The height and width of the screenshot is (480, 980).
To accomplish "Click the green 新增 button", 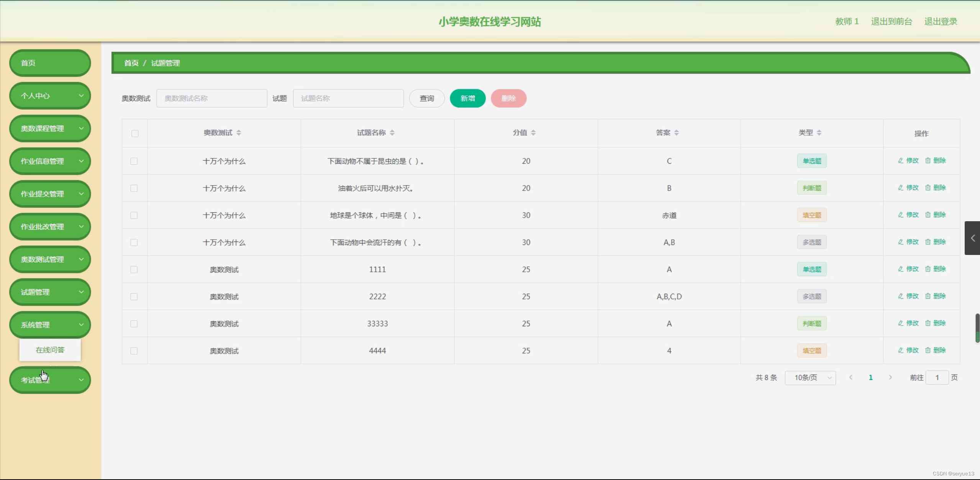I will [x=467, y=99].
